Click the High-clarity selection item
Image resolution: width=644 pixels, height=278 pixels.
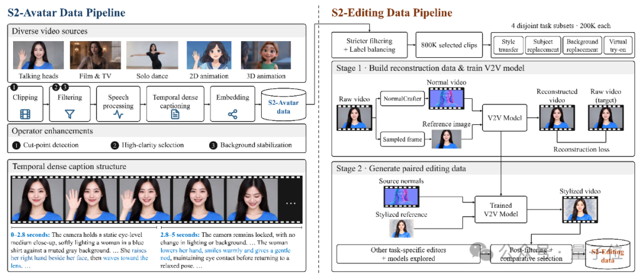pos(148,145)
